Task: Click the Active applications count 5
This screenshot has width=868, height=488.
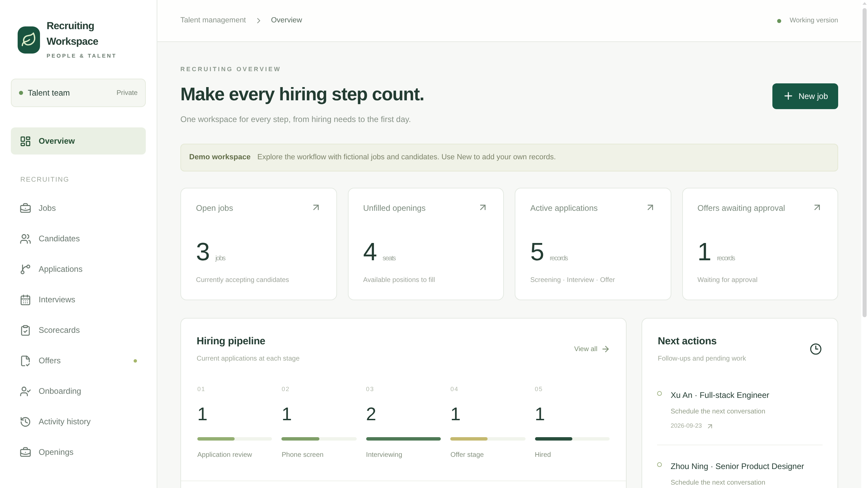Action: (537, 252)
